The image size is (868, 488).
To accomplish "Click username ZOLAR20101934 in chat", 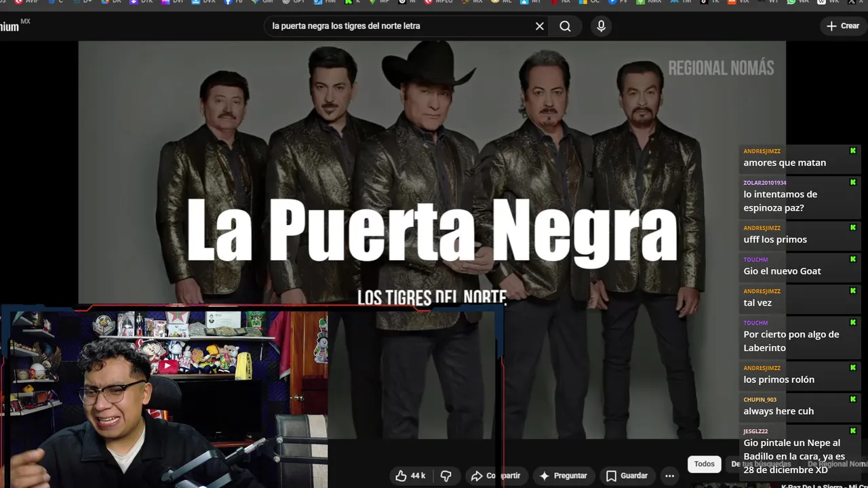I will pyautogui.click(x=765, y=183).
